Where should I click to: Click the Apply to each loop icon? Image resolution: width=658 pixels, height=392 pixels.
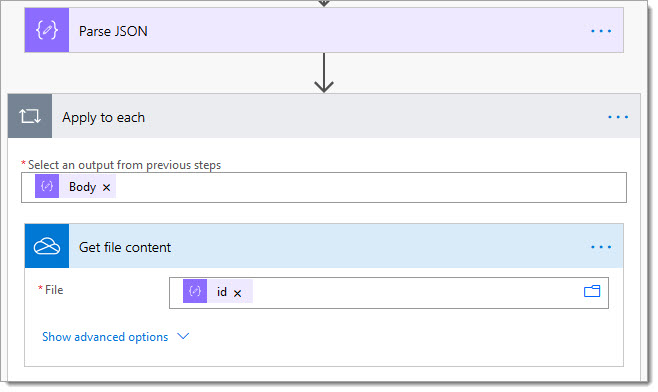click(x=30, y=116)
